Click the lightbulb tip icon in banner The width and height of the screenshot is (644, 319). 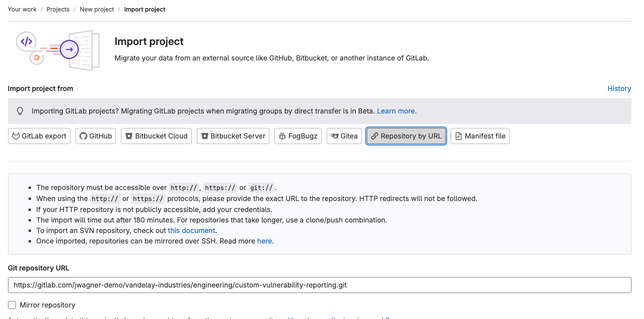pyautogui.click(x=20, y=111)
